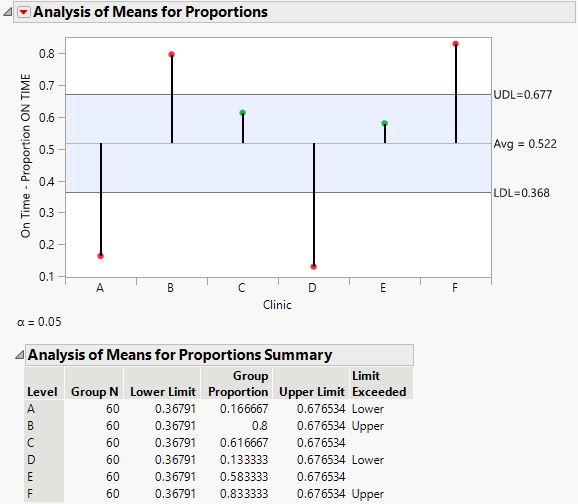This screenshot has height=504, width=578.
Task: Select the Clinic C green data point
Action: pos(243,113)
